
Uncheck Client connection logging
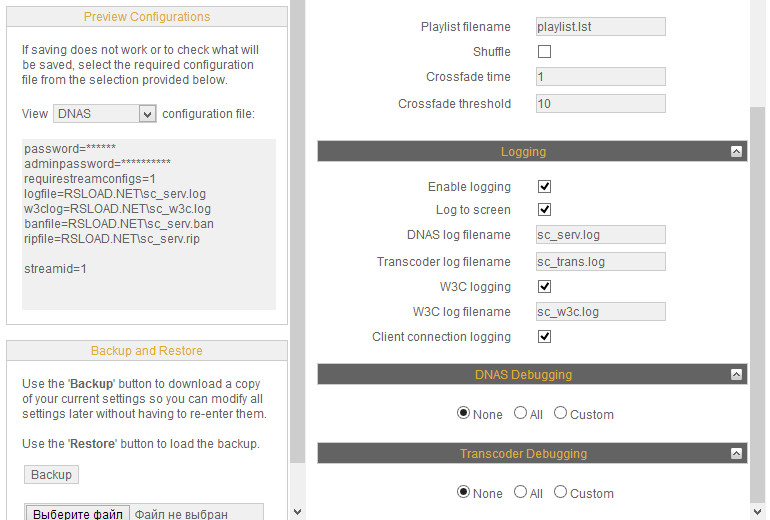(544, 337)
